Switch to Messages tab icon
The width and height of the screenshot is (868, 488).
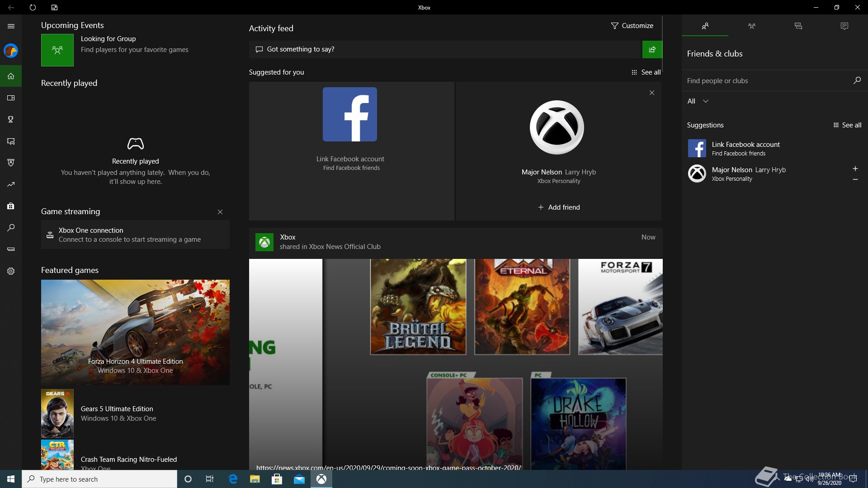[x=798, y=26]
